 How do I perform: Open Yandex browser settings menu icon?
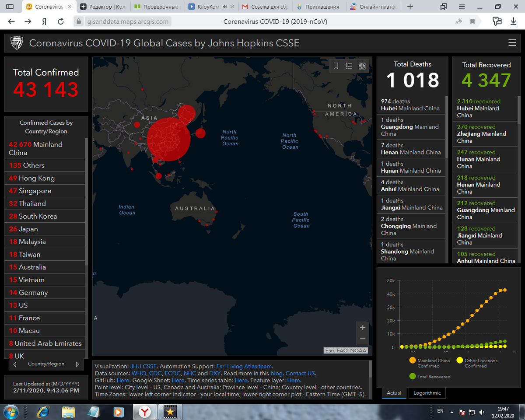click(462, 7)
